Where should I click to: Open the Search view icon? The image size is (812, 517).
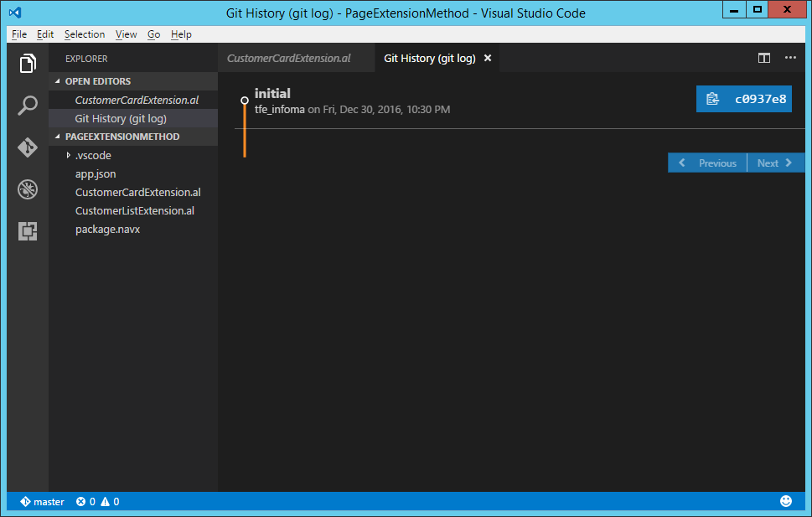[28, 106]
